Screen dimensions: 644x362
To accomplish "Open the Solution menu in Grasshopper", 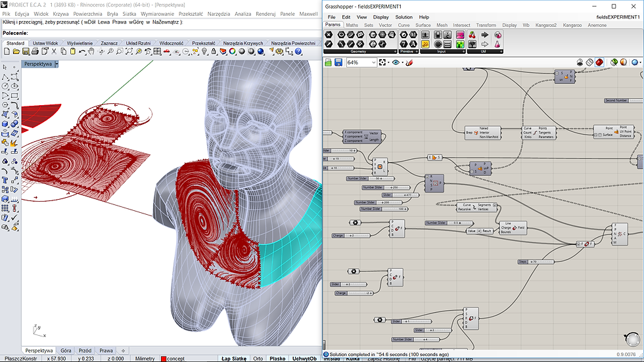I will point(403,17).
